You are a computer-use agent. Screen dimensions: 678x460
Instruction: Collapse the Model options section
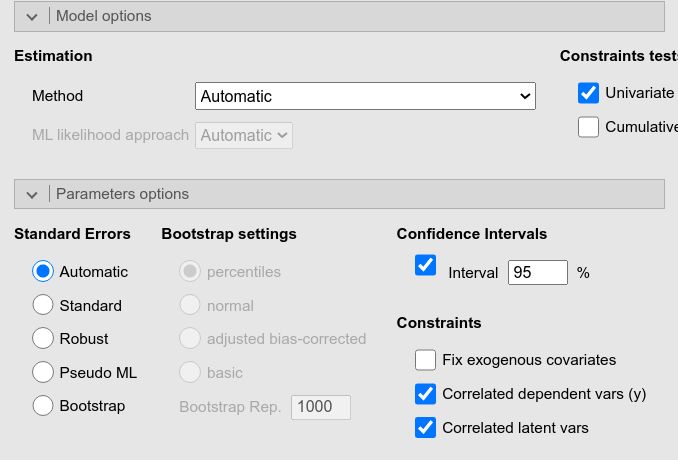(32, 16)
